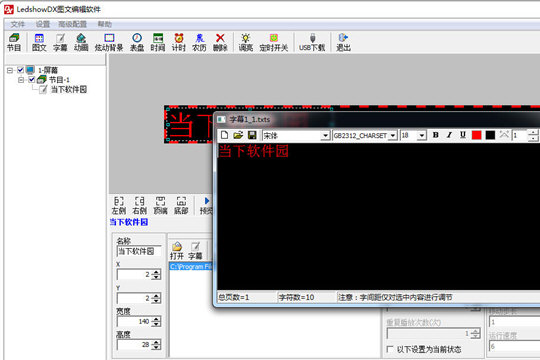
Task: Click 字幕 icon in properties panel
Action: click(195, 251)
